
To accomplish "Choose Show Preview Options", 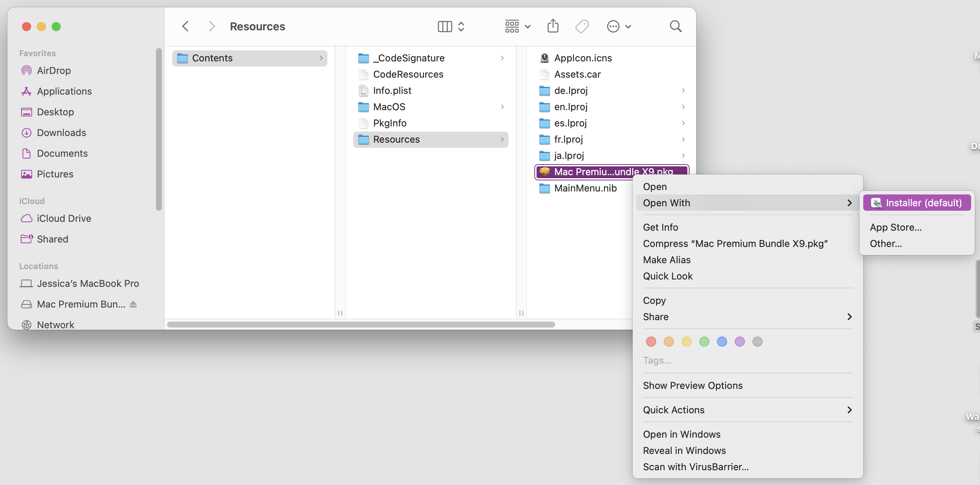I will click(x=747, y=386).
